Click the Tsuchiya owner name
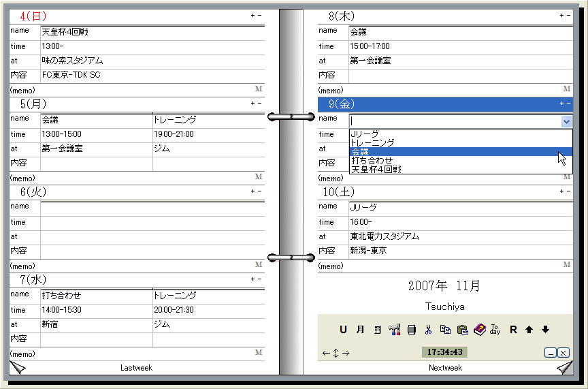This screenshot has width=588, height=389. point(445,307)
